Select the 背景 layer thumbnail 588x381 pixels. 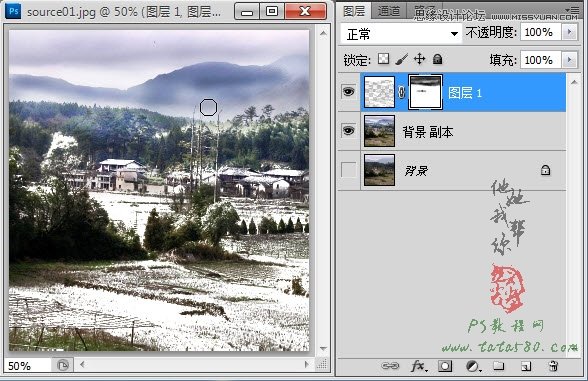pyautogui.click(x=380, y=170)
